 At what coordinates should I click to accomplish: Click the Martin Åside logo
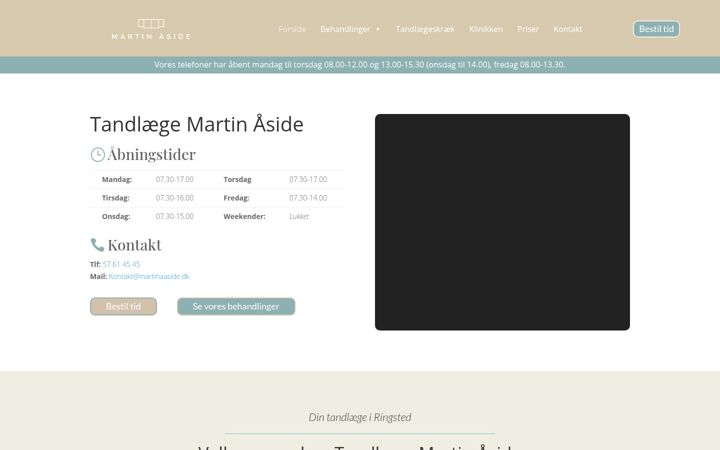pos(151,29)
